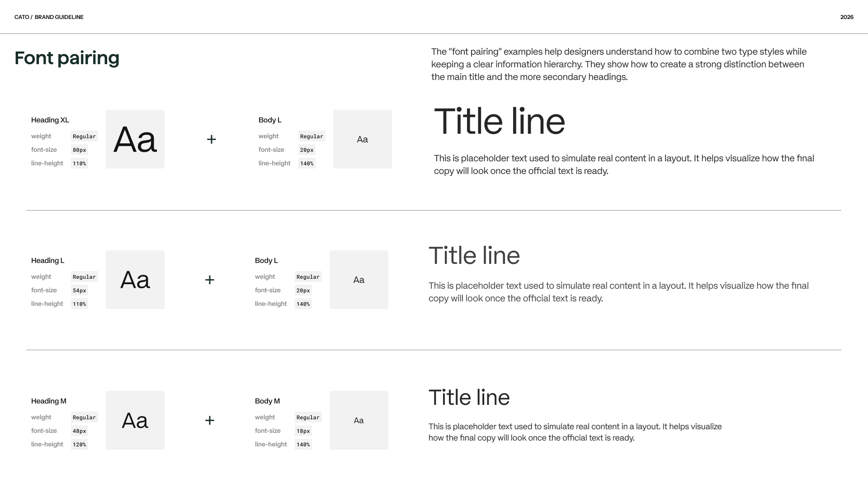Screen dimensions: 868x488
Task: Click the Font pairing page title
Action: 67,58
